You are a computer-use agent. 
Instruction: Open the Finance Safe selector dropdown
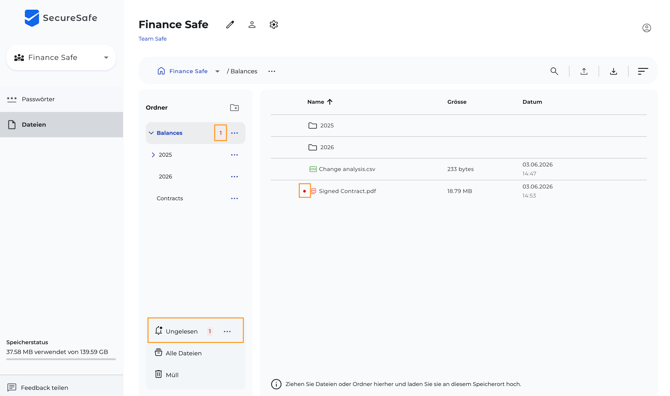click(61, 58)
